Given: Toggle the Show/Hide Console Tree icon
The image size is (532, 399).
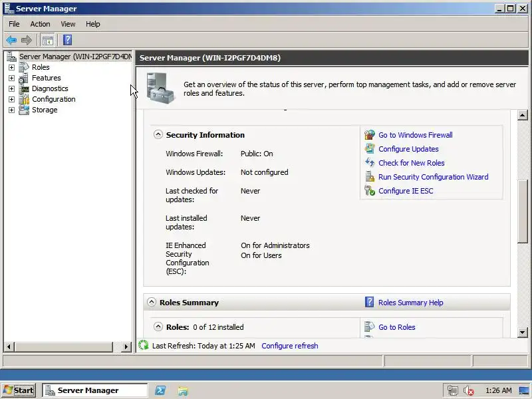Looking at the screenshot, I should click(x=47, y=40).
